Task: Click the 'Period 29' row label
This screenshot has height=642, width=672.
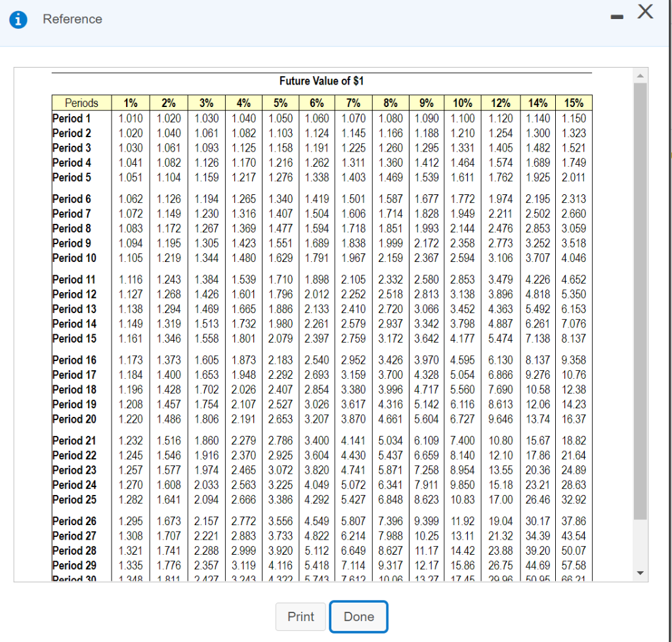Action: point(74,565)
